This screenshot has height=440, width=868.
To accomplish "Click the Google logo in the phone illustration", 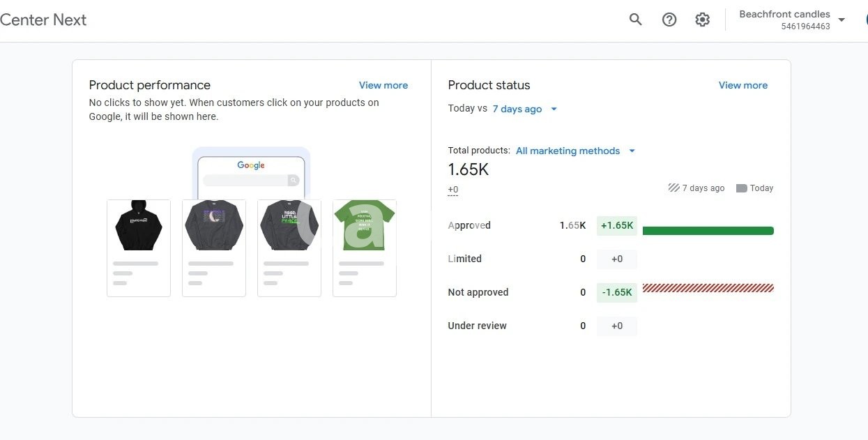I will coord(251,165).
